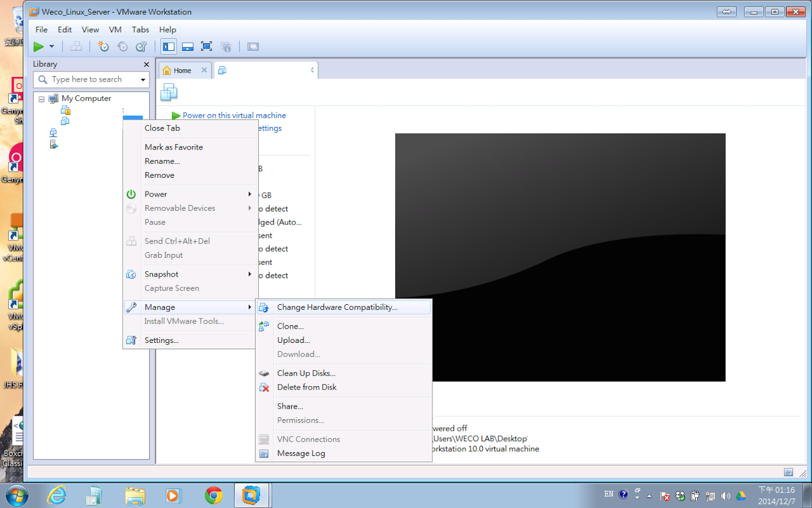This screenshot has width=812, height=508.
Task: Choose Close Tab in the context menu
Action: [x=191, y=129]
